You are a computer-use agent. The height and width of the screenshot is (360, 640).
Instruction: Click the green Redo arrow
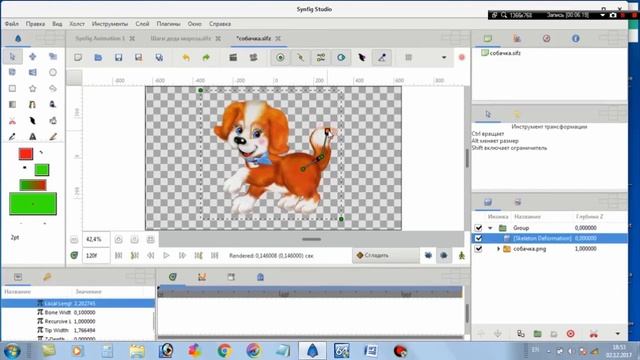(x=206, y=58)
